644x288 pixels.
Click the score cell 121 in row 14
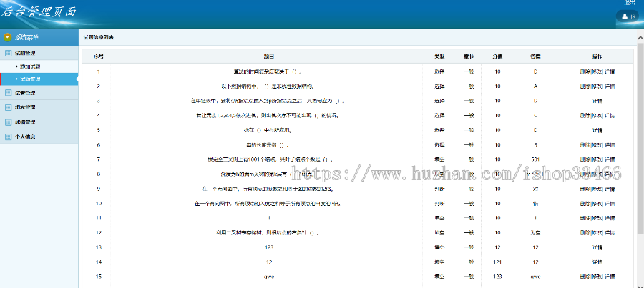(498, 262)
